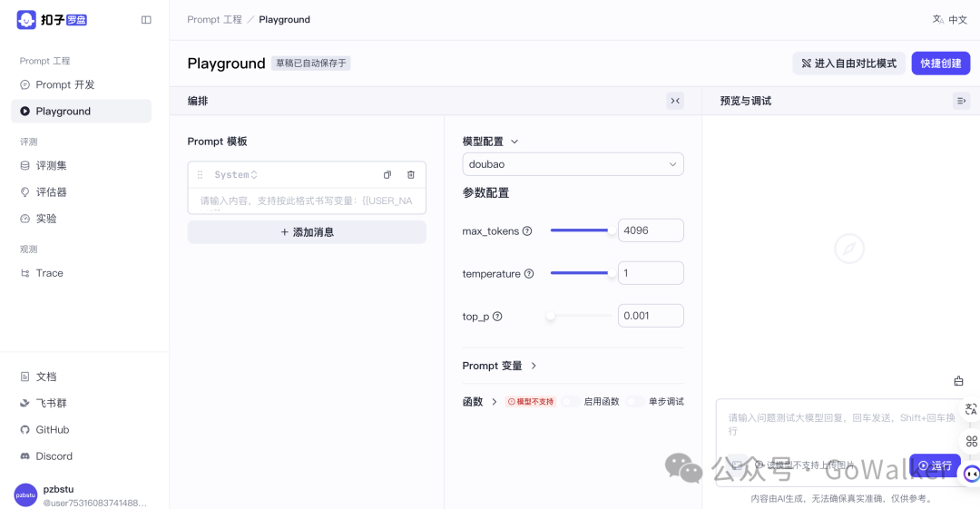980x509 pixels.
Task: Switch language via 中文 selector
Action: [950, 20]
